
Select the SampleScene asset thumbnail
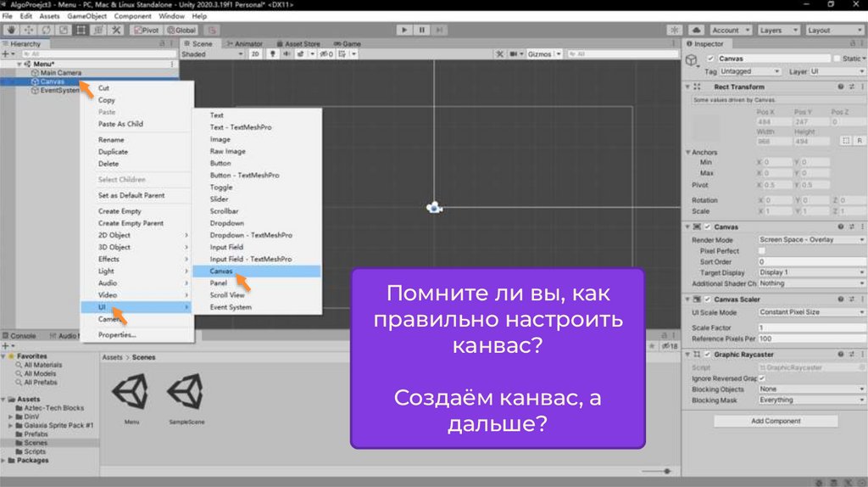point(184,396)
